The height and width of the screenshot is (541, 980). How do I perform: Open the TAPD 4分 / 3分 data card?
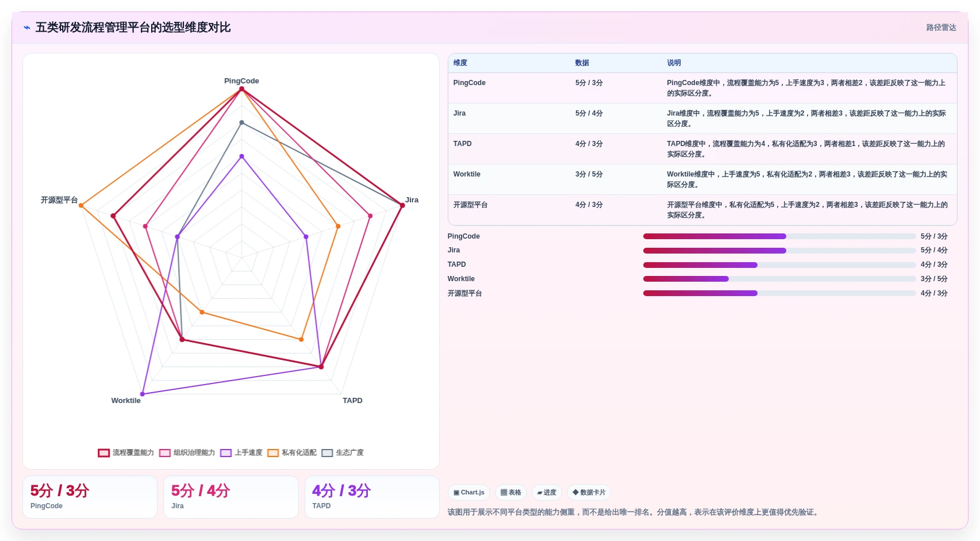(372, 497)
